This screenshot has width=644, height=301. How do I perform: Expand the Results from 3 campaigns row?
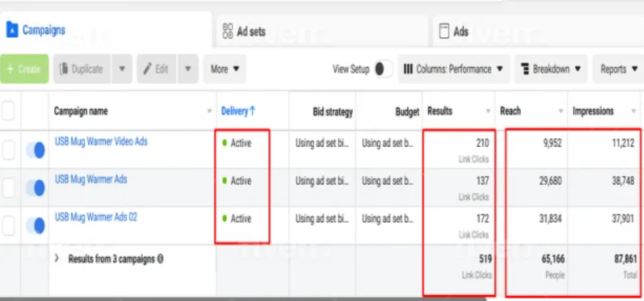click(x=57, y=258)
